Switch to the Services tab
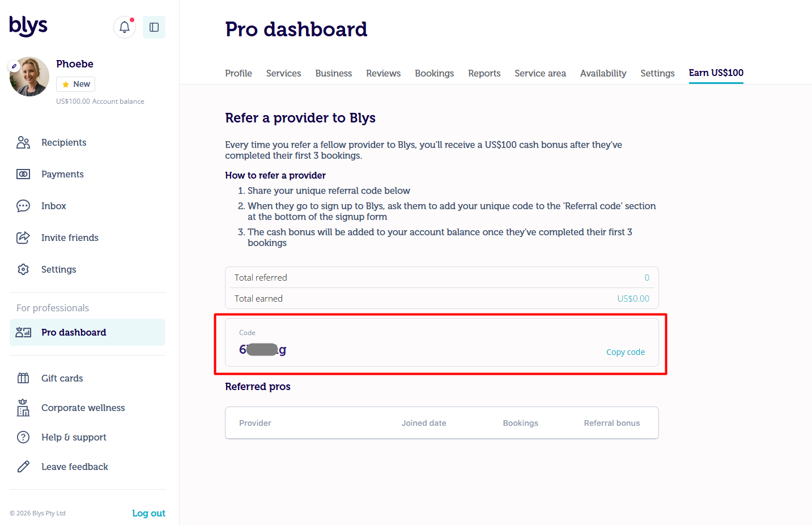 (284, 73)
